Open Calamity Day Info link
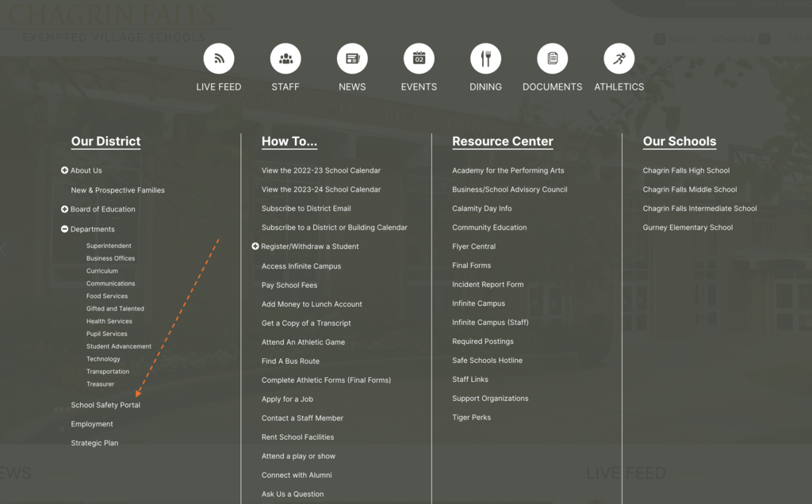Screen dimensions: 812x504 (x=481, y=208)
